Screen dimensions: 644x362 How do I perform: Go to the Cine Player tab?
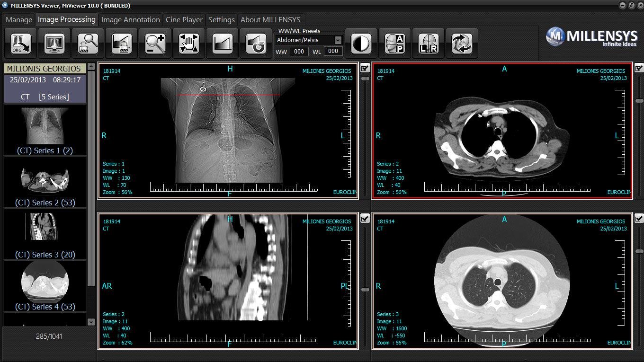(184, 20)
